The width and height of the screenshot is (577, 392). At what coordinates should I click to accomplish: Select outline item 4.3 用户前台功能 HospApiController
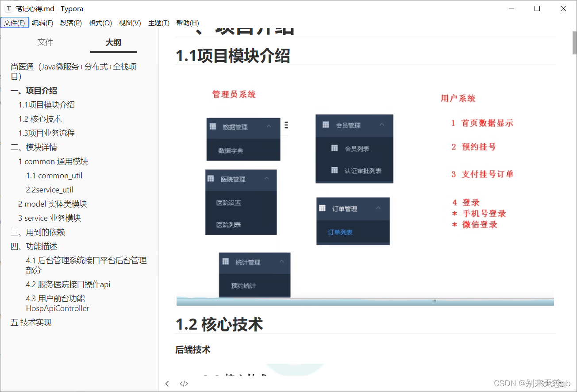[x=58, y=304]
